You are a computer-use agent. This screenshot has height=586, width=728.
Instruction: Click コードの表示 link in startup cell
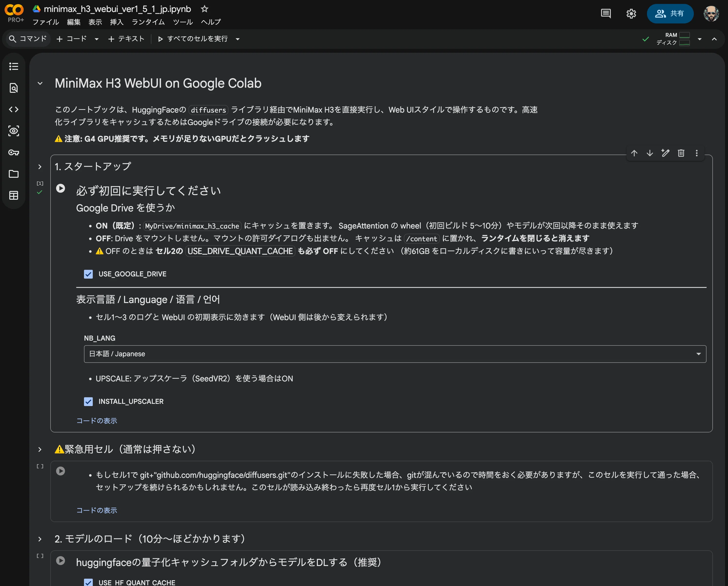[x=97, y=420]
